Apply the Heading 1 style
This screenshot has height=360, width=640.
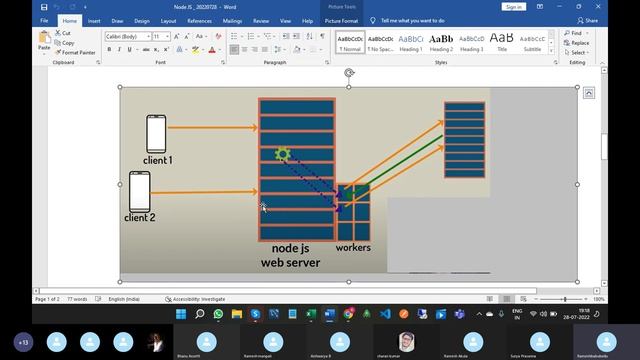pos(411,42)
